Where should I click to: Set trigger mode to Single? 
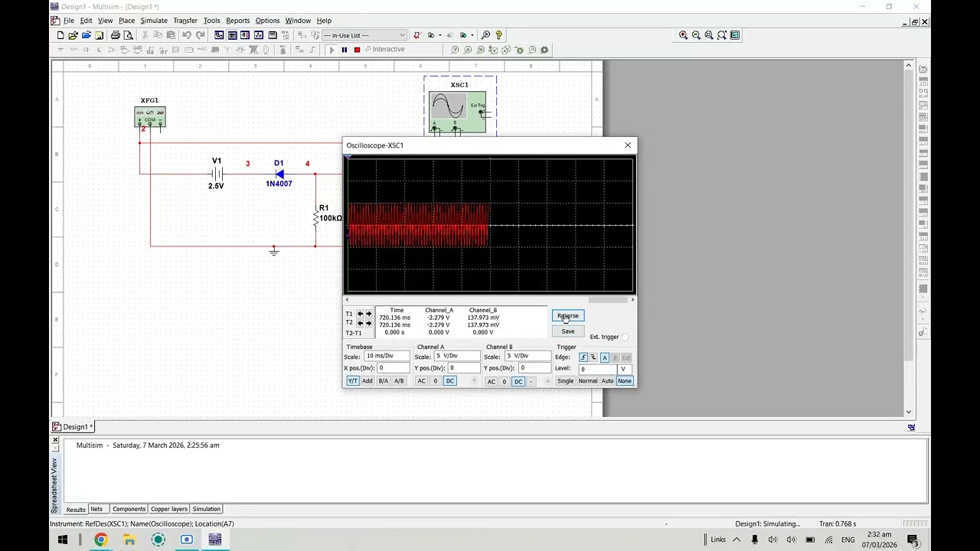565,381
